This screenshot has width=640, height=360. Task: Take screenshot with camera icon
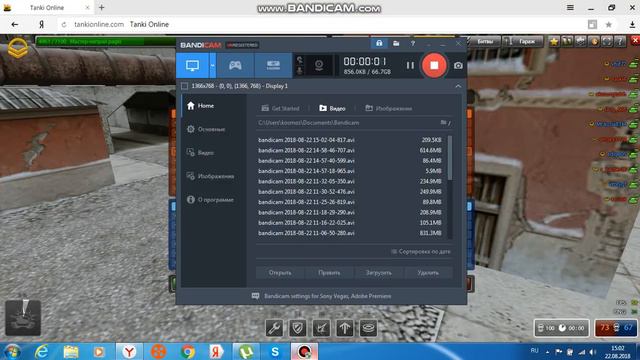[458, 66]
